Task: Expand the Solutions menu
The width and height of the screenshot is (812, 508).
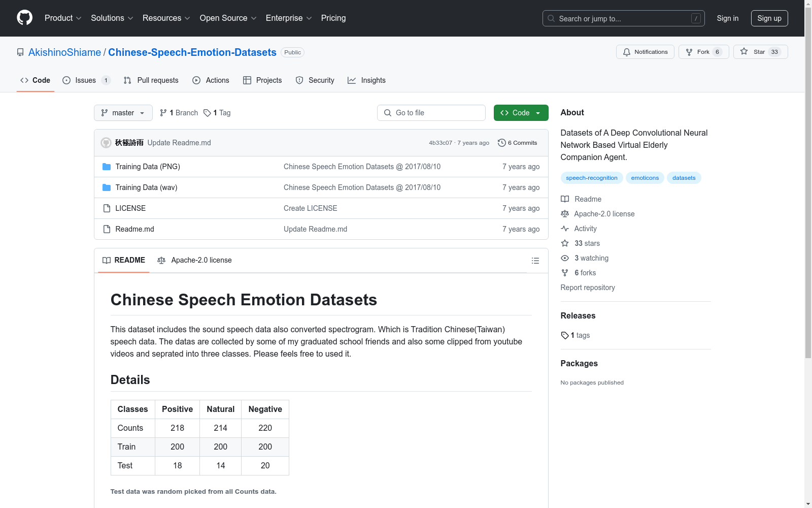Action: click(x=112, y=18)
